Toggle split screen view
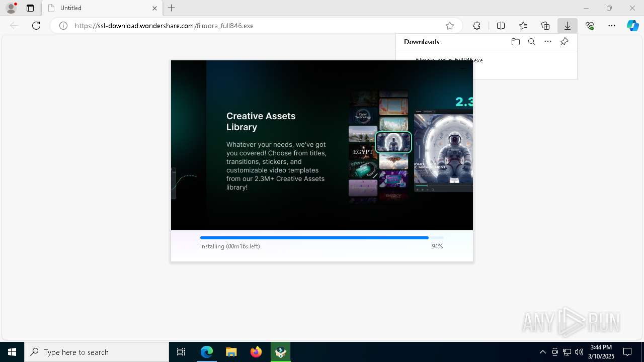This screenshot has height=362, width=644. [501, 26]
